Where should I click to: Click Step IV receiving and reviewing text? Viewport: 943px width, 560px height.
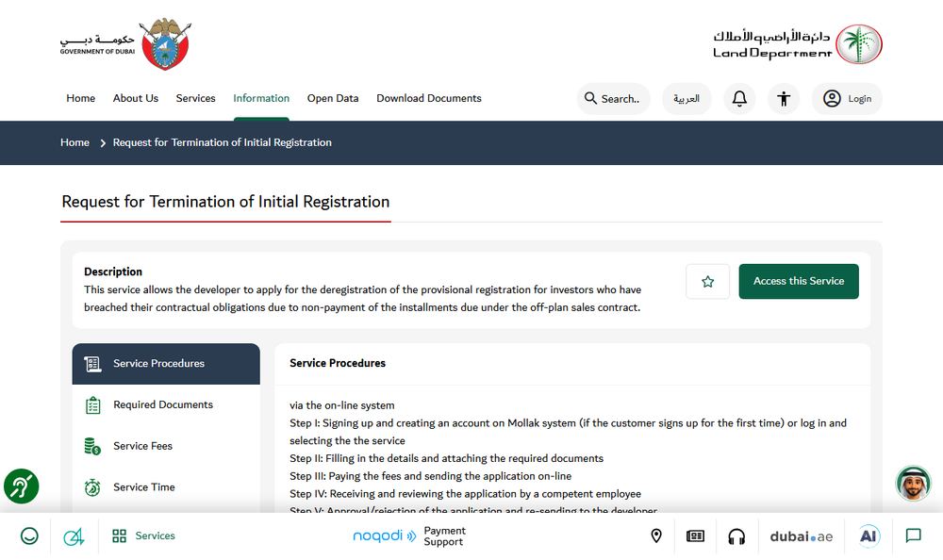coord(466,494)
